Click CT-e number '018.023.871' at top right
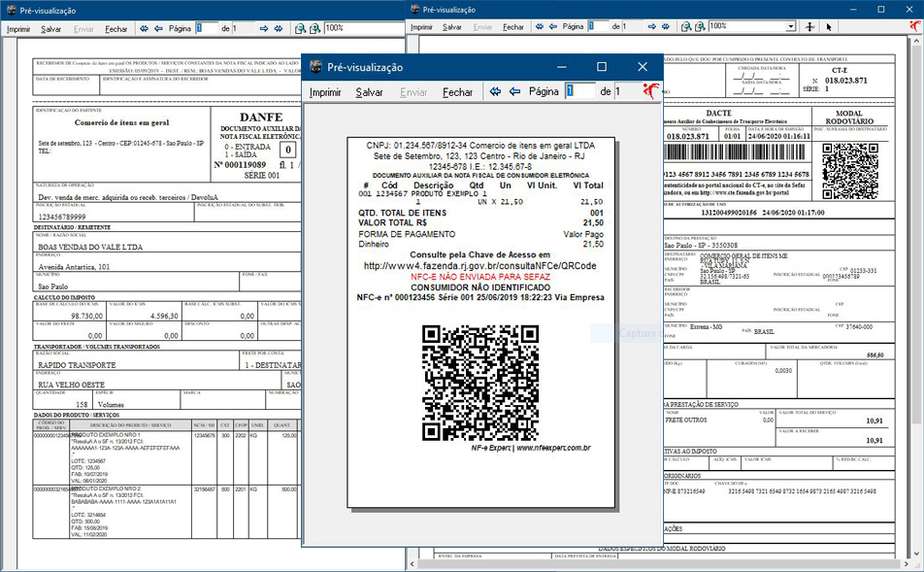This screenshot has width=924, height=572. [x=845, y=81]
